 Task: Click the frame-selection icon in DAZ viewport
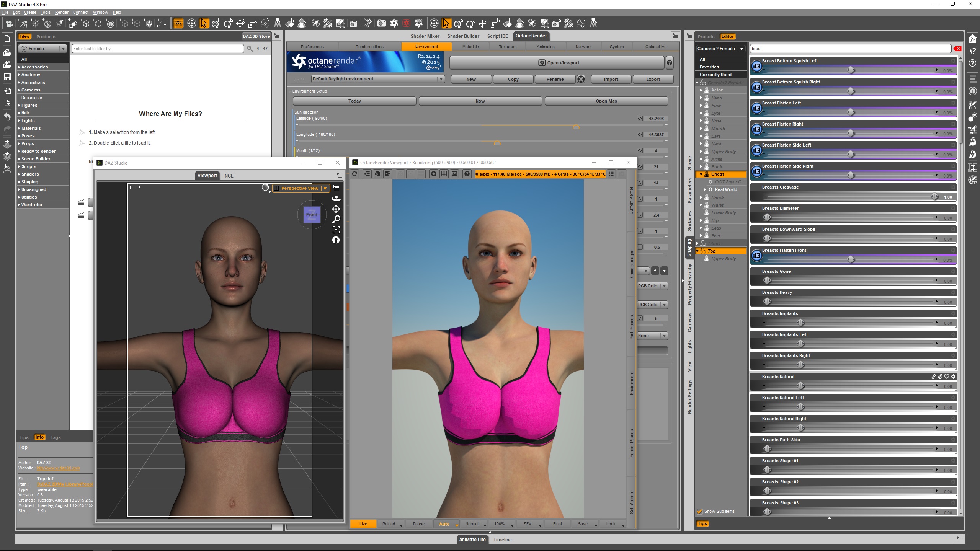(336, 230)
